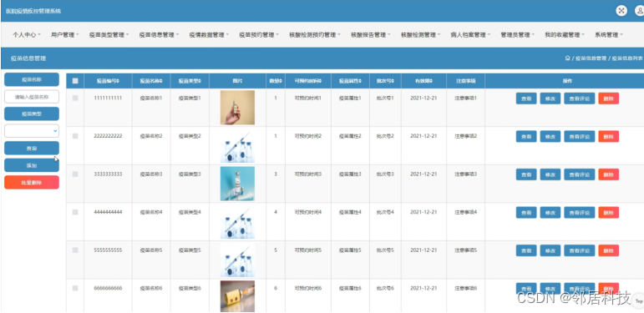
Task: Focus the 请输入疫苗名称 input field
Action: tap(32, 97)
